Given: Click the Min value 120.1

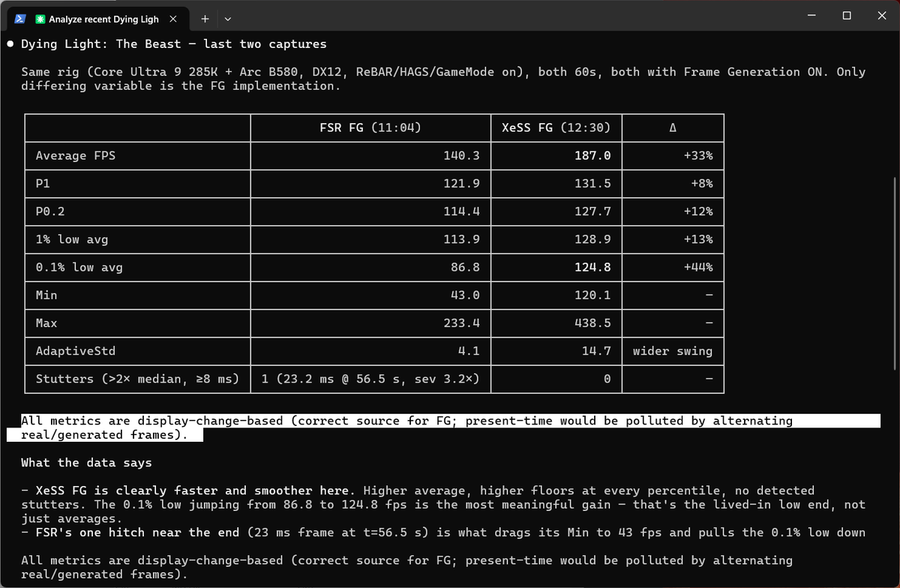Looking at the screenshot, I should point(592,295).
